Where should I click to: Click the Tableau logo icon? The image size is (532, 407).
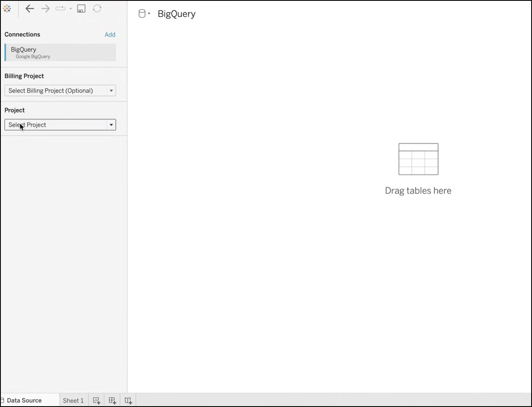(x=7, y=9)
